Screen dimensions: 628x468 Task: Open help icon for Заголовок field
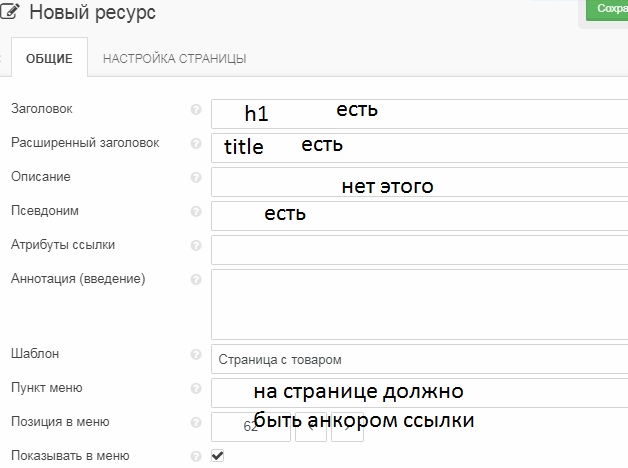click(x=196, y=109)
